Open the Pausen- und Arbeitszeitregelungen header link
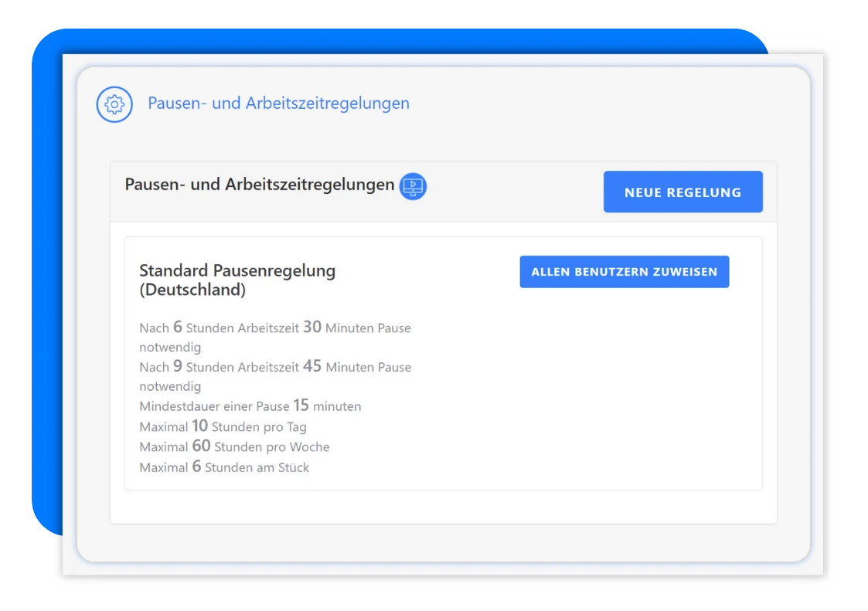Image resolution: width=868 pixels, height=611 pixels. point(278,103)
